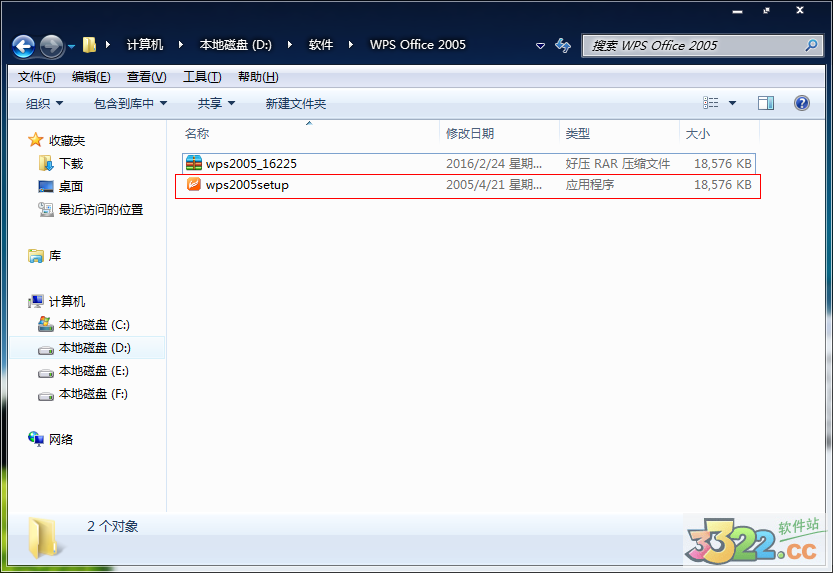This screenshot has width=833, height=573.
Task: Refresh the folder with the refresh icon
Action: pos(563,46)
